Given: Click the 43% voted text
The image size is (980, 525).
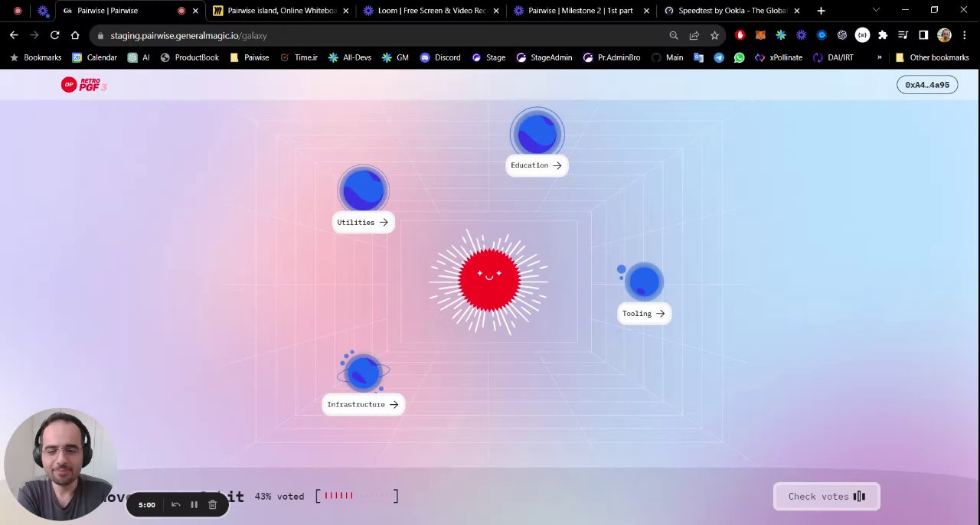Looking at the screenshot, I should tap(279, 497).
